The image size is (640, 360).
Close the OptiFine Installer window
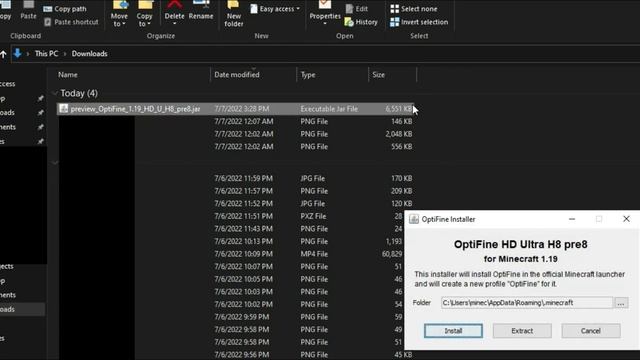[626, 219]
